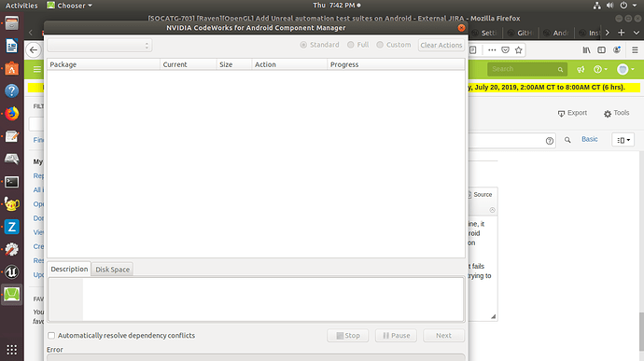Viewport: 644px width, 361px height.
Task: Enable Automatically resolve dependency conflicts
Action: (51, 336)
